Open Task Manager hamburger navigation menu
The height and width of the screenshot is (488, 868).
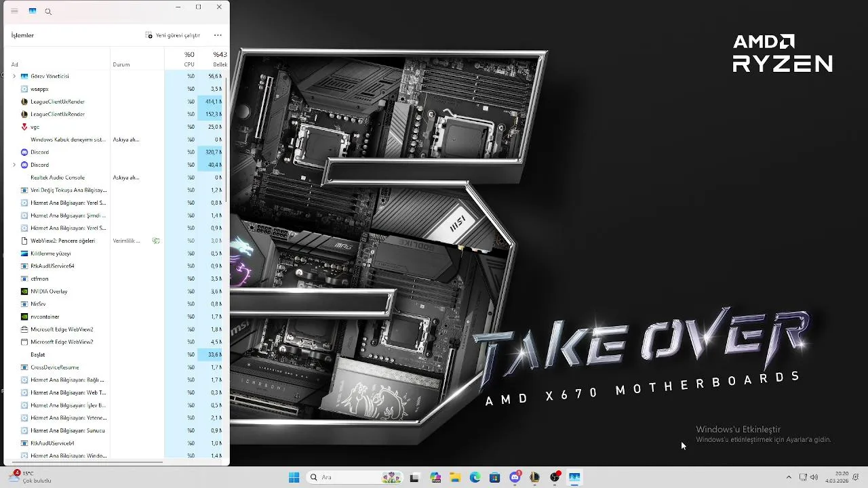point(14,11)
